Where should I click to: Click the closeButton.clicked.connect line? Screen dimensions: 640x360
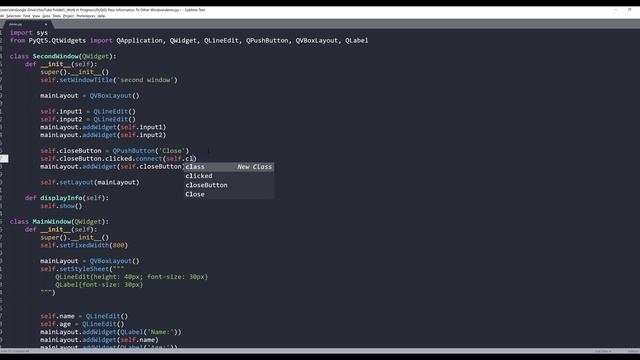(118, 158)
